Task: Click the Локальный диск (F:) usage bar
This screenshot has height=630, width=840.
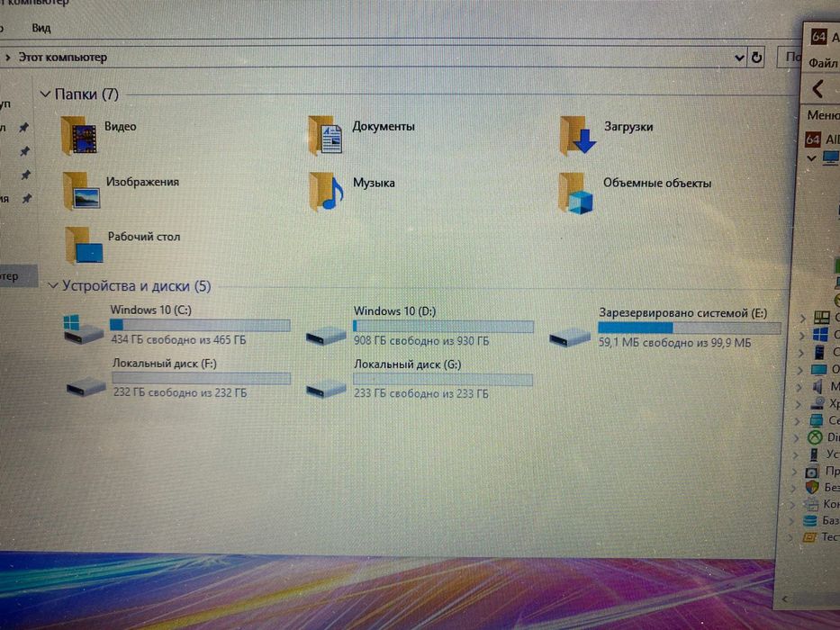Action: pyautogui.click(x=202, y=378)
